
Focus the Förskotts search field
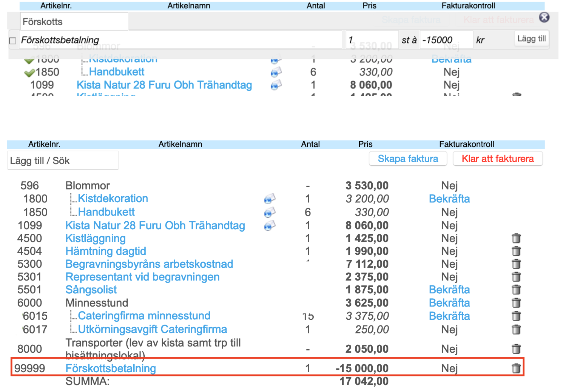[74, 22]
